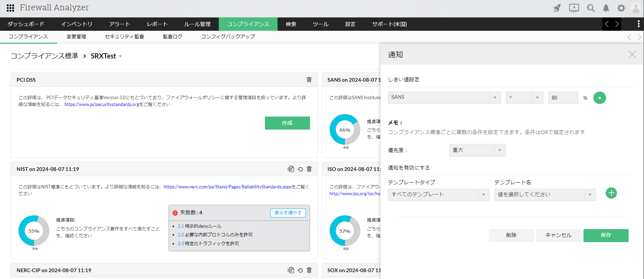
Task: Click the rocket quick-launch icon
Action: click(x=557, y=8)
